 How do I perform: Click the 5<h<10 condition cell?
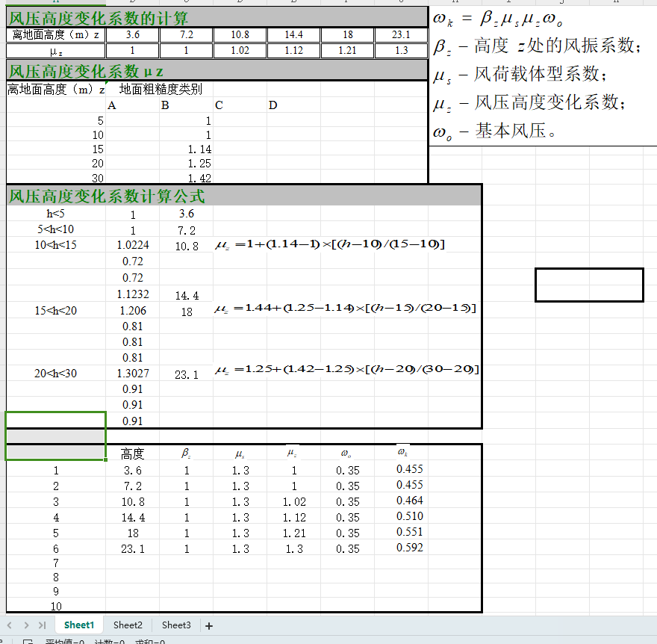pyautogui.click(x=56, y=229)
